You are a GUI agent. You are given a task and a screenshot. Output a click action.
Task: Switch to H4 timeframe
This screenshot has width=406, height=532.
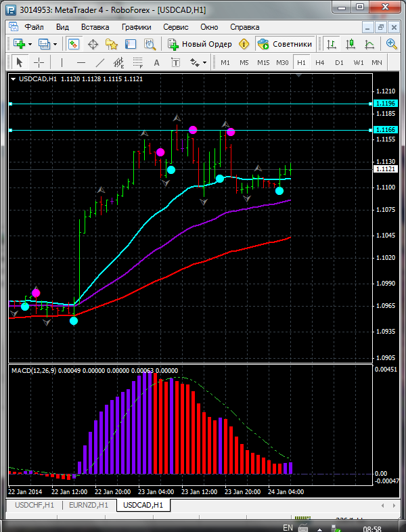coord(320,62)
